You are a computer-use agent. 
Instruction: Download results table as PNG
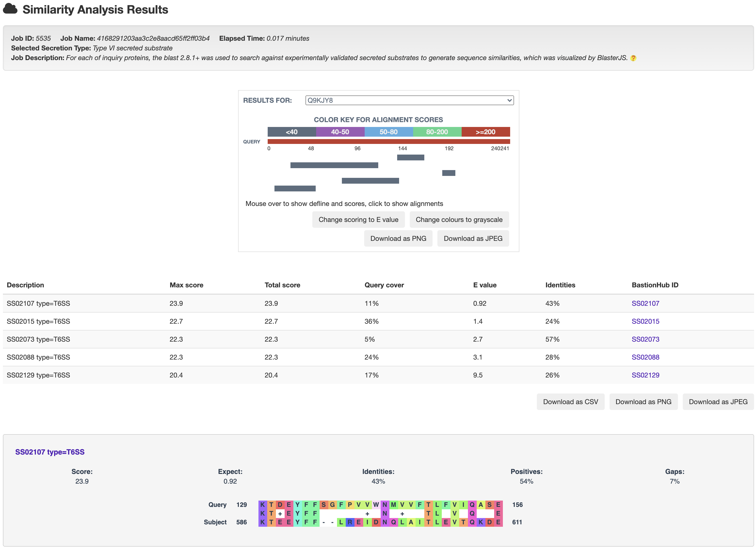[643, 402]
